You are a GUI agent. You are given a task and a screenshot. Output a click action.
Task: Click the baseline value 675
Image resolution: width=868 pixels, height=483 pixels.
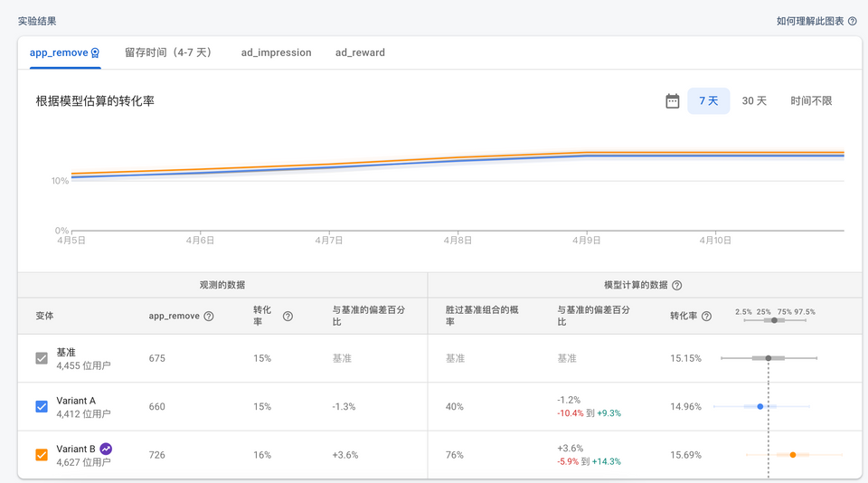(156, 358)
